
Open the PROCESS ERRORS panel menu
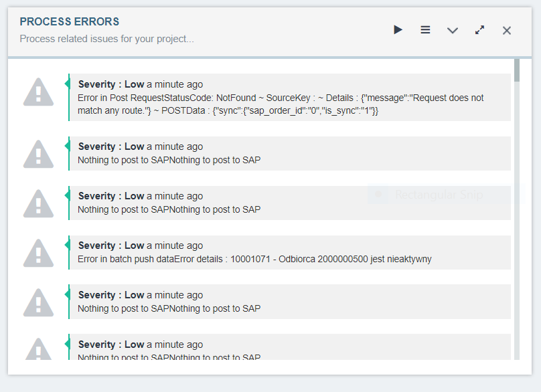tap(425, 30)
